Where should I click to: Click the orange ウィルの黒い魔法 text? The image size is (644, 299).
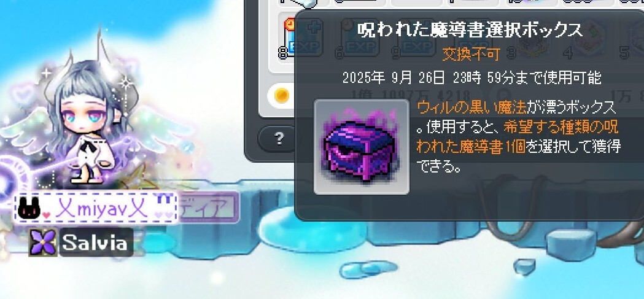(x=472, y=107)
